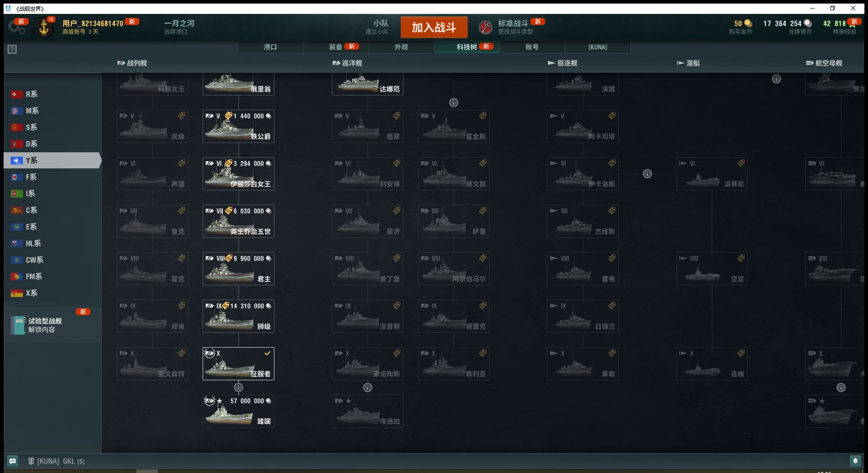Select tier VIII ship 君主
The image size is (868, 473).
239,269
